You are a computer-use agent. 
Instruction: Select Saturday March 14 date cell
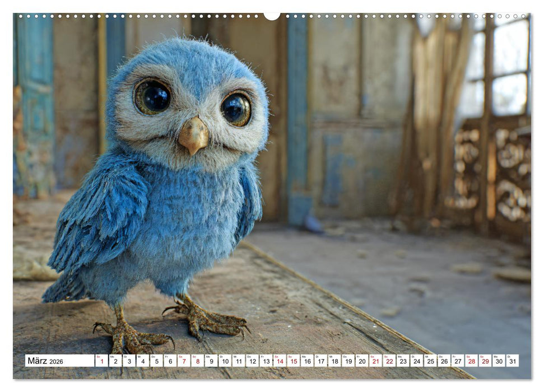click(280, 361)
